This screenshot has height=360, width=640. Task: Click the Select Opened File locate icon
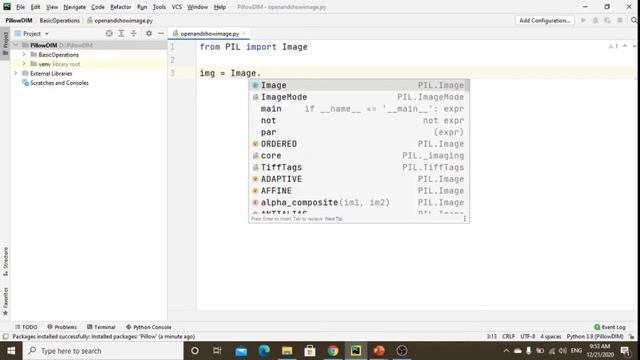(109, 33)
